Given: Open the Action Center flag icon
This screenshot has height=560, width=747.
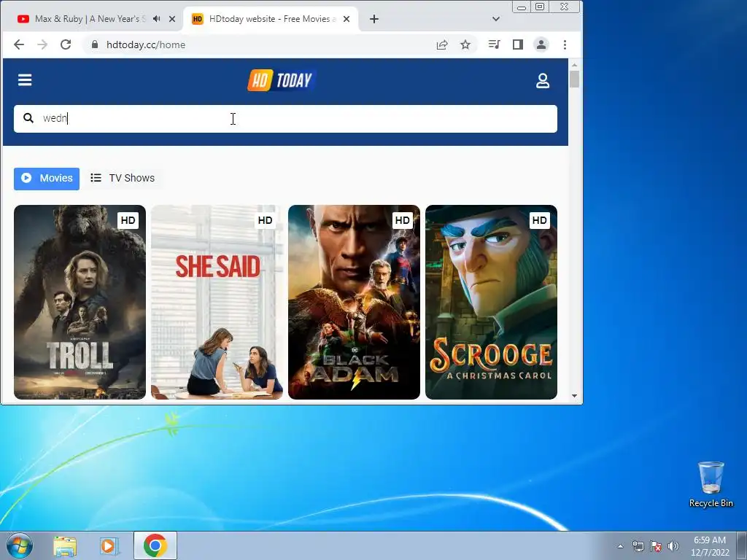Looking at the screenshot, I should [x=656, y=546].
